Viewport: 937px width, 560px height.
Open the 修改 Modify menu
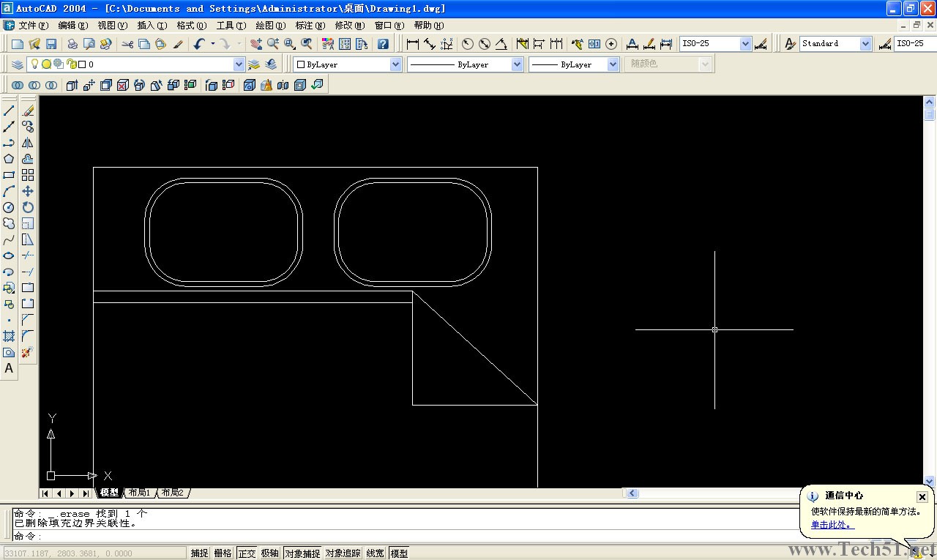(x=349, y=26)
